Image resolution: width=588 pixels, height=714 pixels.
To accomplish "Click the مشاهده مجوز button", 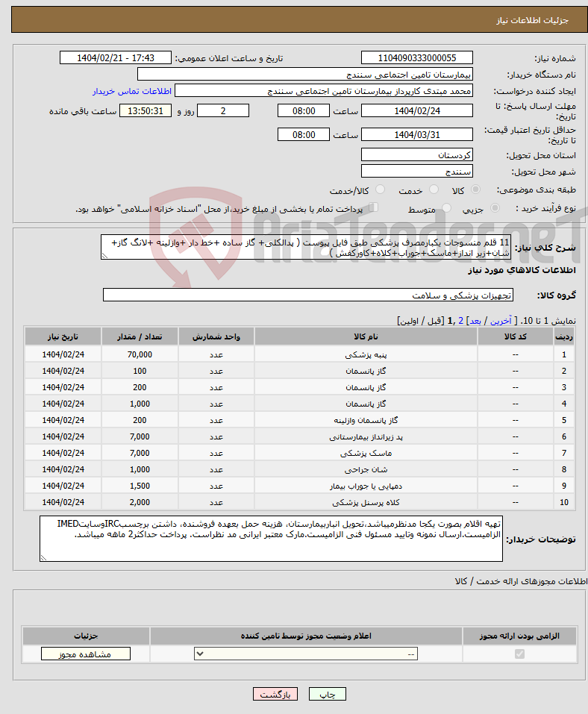I will 86,654.
